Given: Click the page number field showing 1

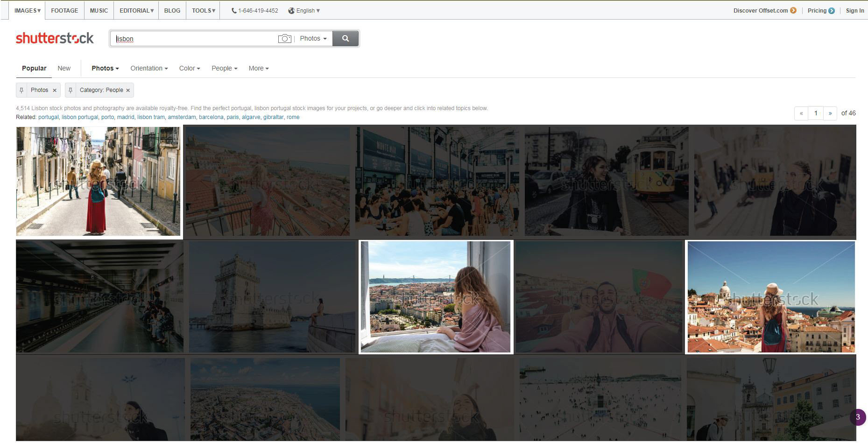Looking at the screenshot, I should [x=816, y=113].
